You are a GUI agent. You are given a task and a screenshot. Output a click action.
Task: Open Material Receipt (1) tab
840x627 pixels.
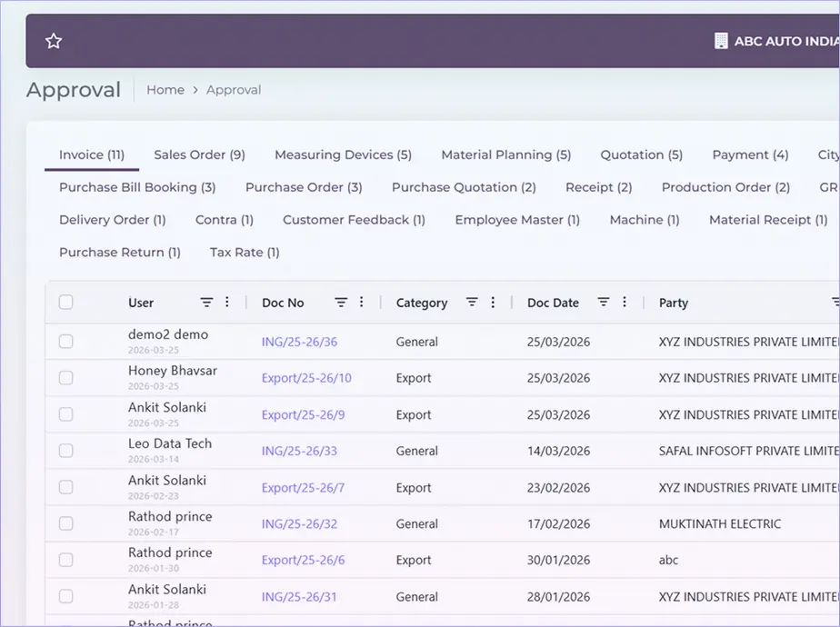[x=768, y=220]
